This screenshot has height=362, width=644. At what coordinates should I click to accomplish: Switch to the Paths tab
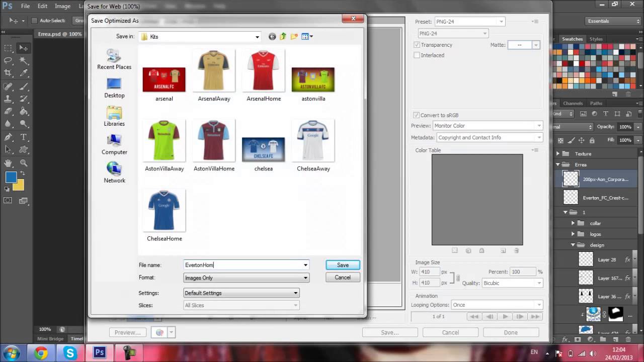596,103
